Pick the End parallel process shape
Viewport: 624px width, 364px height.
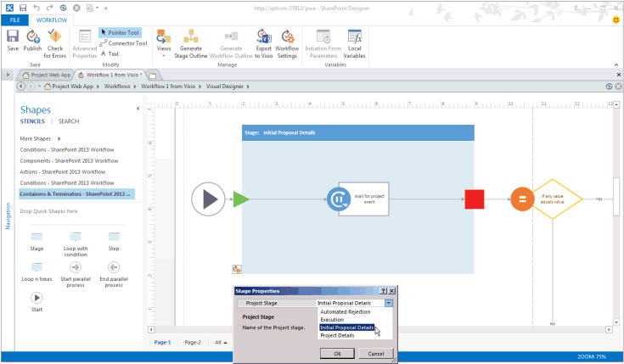pos(114,275)
